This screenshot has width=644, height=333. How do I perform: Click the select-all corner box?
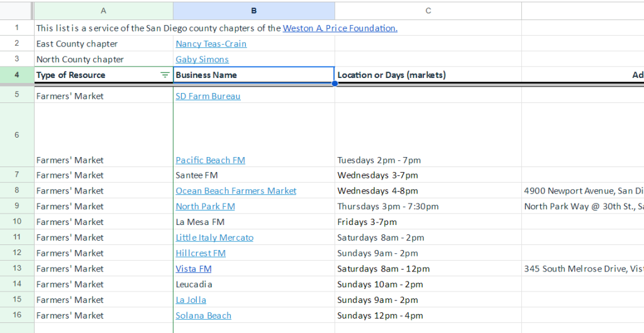16,11
